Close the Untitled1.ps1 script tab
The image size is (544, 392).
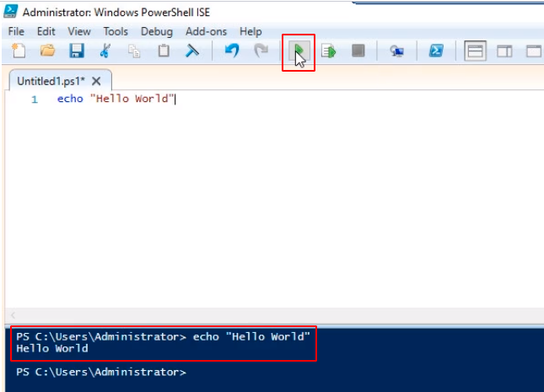click(x=96, y=81)
